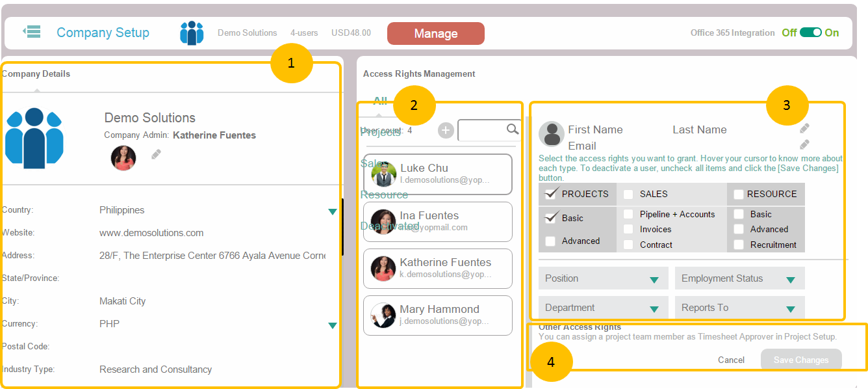Check the Advanced checkbox under RESOURCE

739,229
